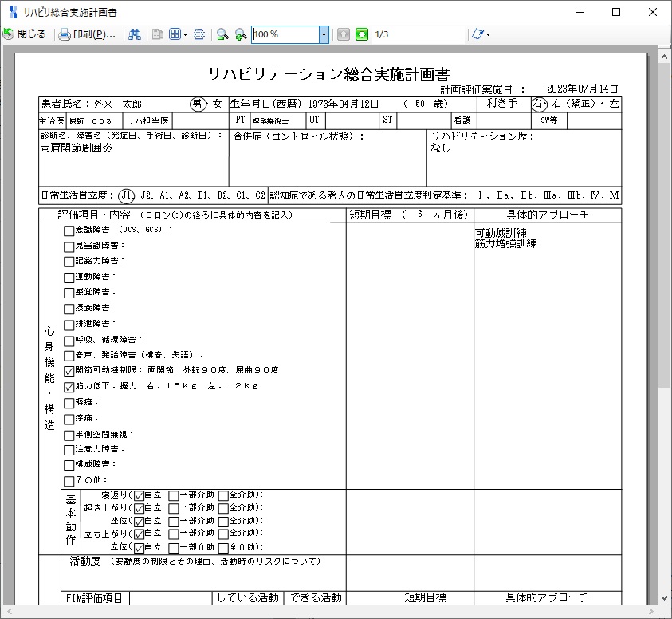Go to next page with green down arrow

pyautogui.click(x=361, y=34)
